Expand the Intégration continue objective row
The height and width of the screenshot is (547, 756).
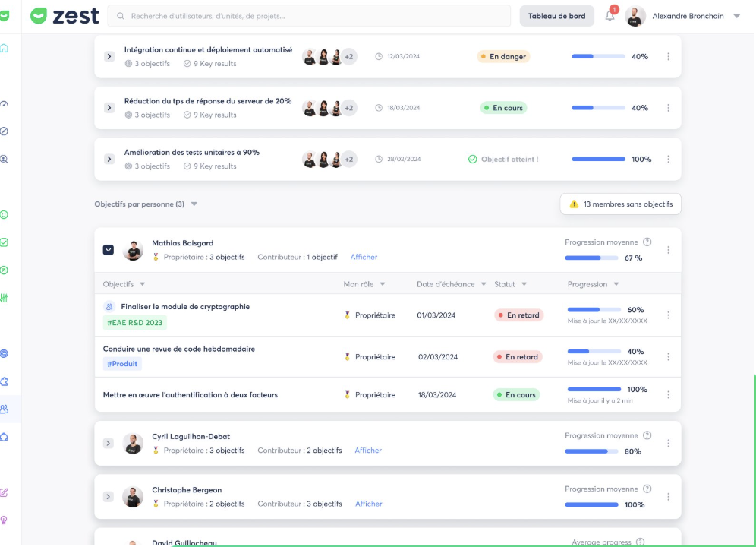[109, 57]
